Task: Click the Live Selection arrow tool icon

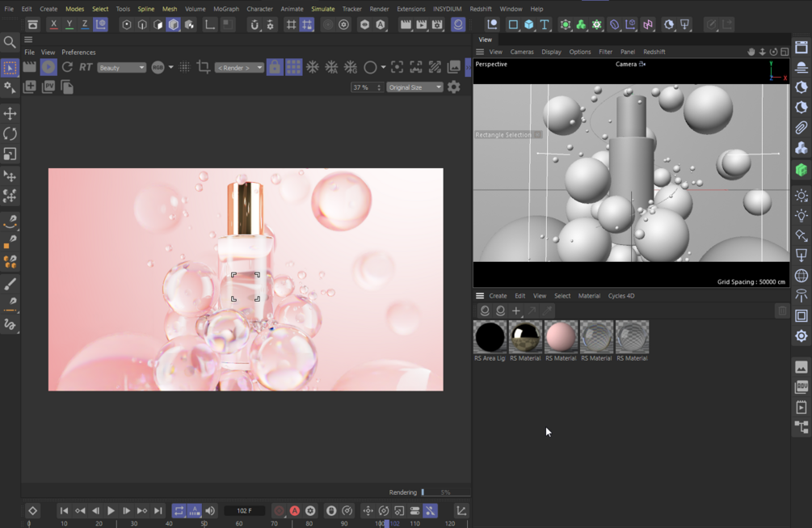Action: [10, 68]
